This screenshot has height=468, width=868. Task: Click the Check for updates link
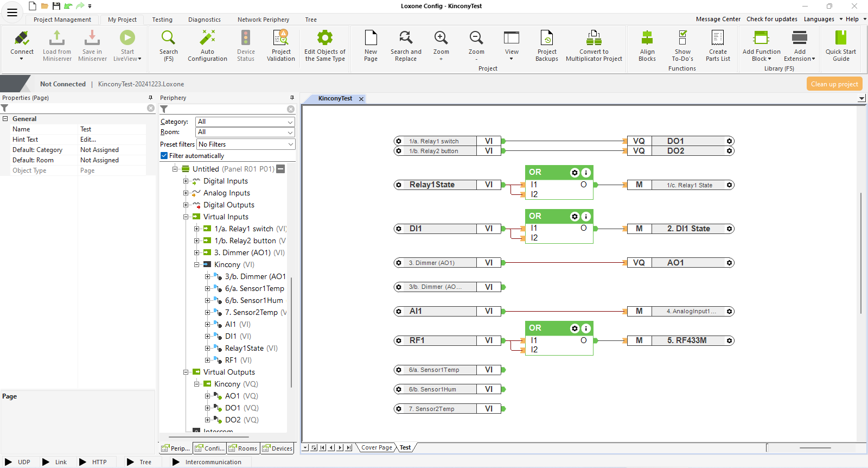point(772,19)
